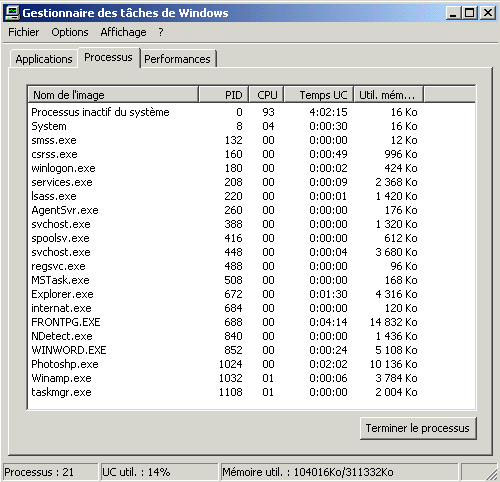Screen dimensions: 500x482
Task: Open the Fichier menu
Action: coord(23,32)
